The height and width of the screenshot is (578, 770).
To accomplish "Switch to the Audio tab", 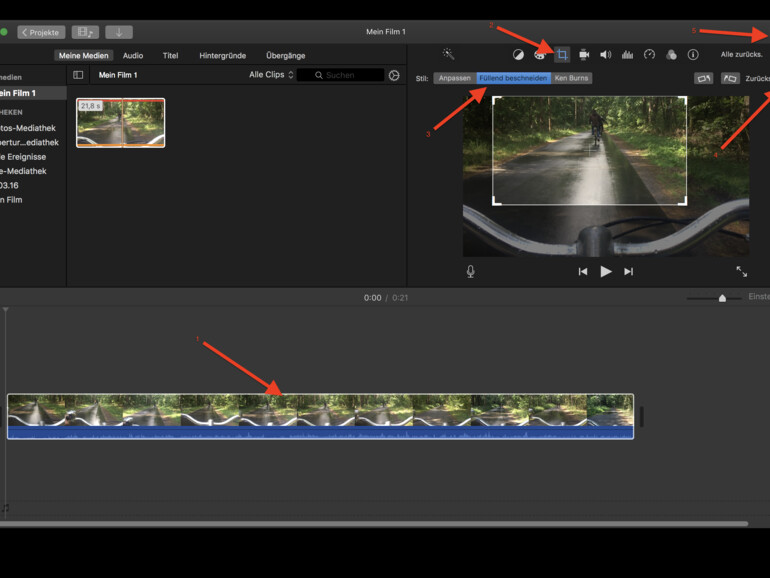I will tap(133, 56).
